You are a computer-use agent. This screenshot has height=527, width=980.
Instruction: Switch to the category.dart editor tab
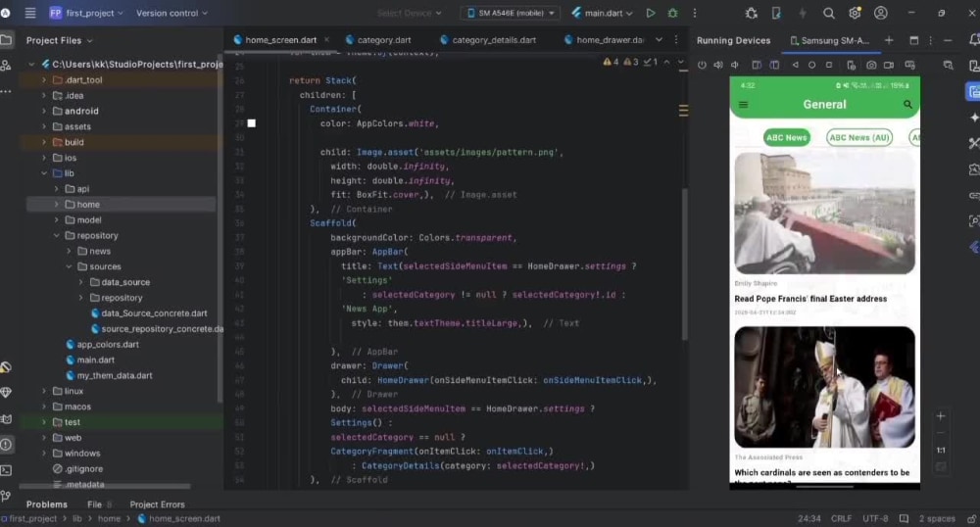tap(378, 40)
